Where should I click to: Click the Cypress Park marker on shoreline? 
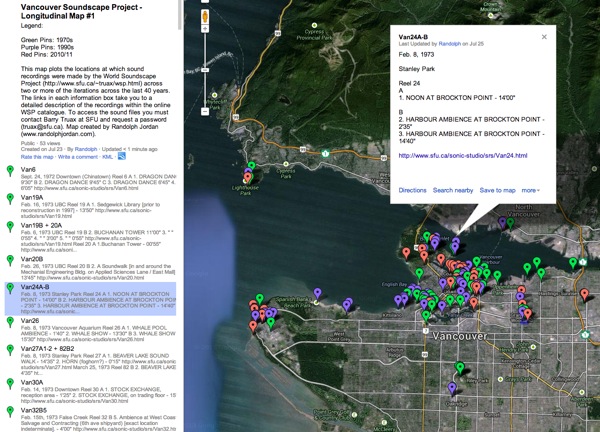[286, 165]
